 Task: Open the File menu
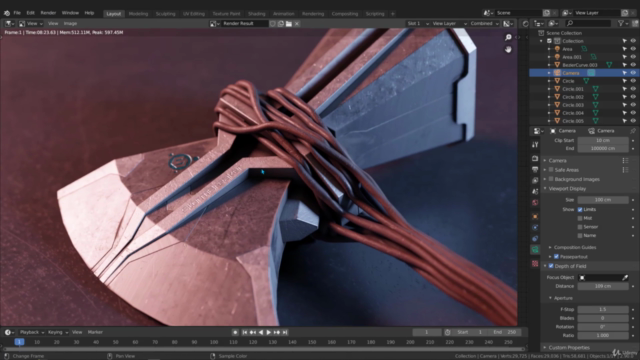pyautogui.click(x=17, y=13)
